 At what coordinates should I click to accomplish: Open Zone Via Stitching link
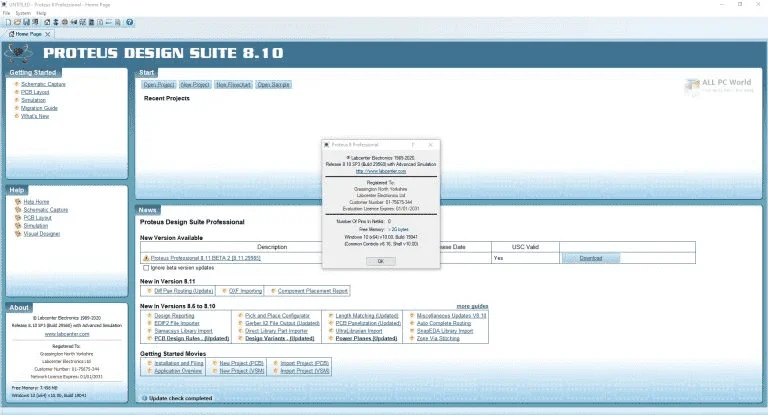pyautogui.click(x=438, y=339)
